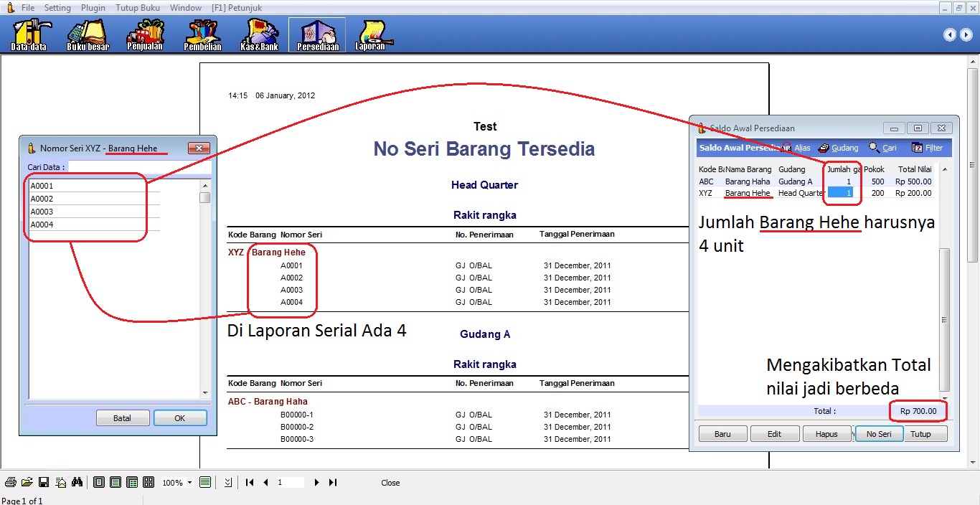Viewport: 980px width, 505px height.
Task: Open the Pembelian module
Action: click(x=202, y=34)
